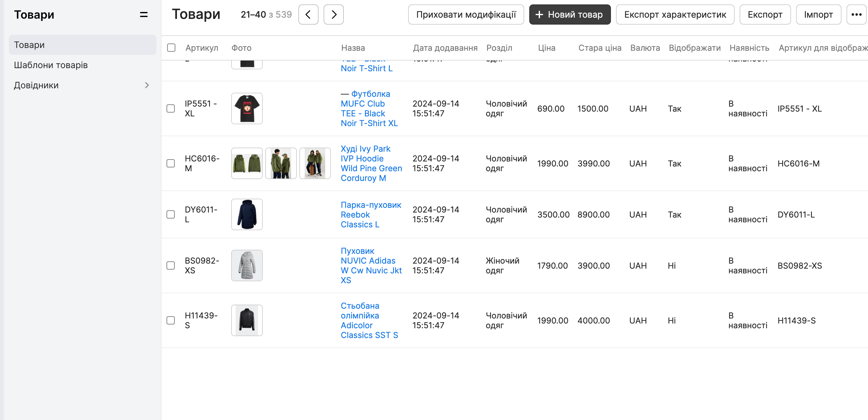Click the Жіночий одяг section cell

click(x=502, y=266)
